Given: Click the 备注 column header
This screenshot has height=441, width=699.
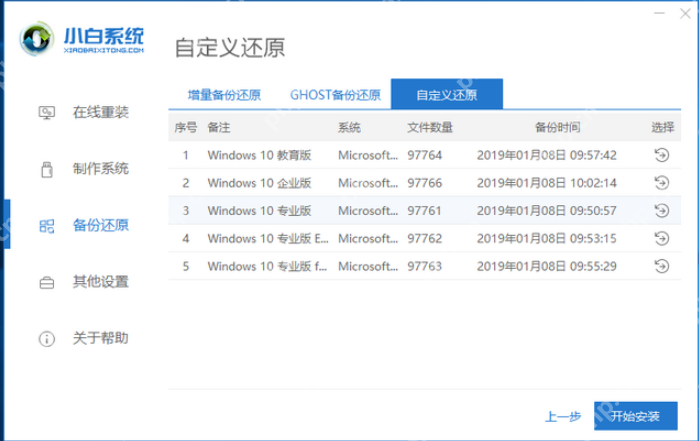Looking at the screenshot, I should (219, 128).
